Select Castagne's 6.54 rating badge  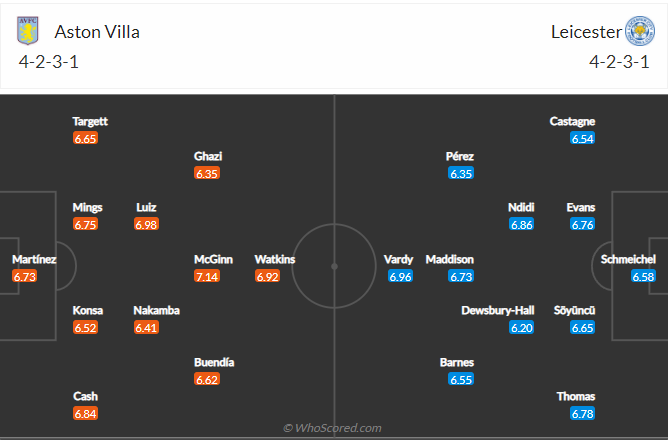(x=582, y=138)
